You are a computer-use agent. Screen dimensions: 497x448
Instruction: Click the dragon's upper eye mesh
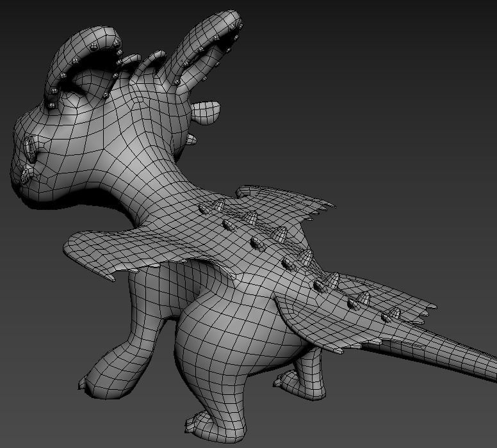[31, 148]
